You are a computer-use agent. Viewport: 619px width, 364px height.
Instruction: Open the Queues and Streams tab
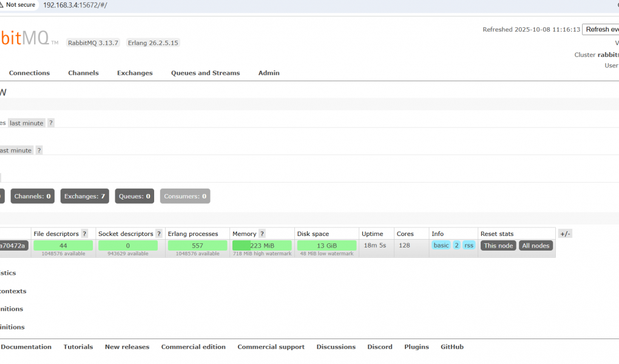(205, 73)
